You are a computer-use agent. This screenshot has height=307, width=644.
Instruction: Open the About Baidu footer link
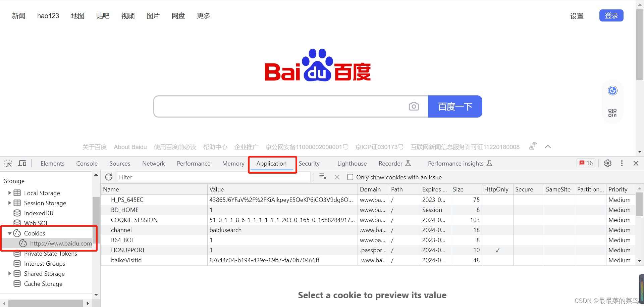(x=130, y=147)
